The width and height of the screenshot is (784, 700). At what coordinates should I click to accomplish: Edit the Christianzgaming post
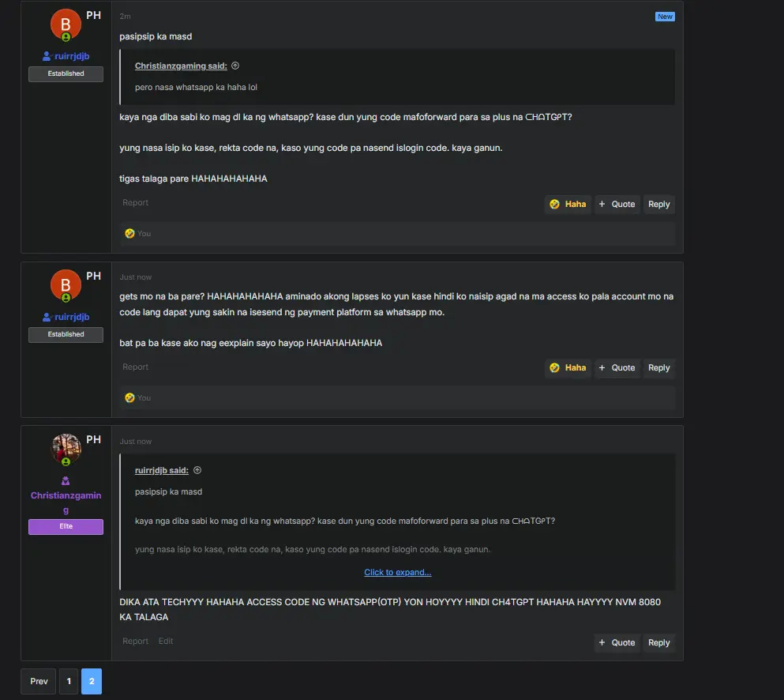(x=166, y=641)
